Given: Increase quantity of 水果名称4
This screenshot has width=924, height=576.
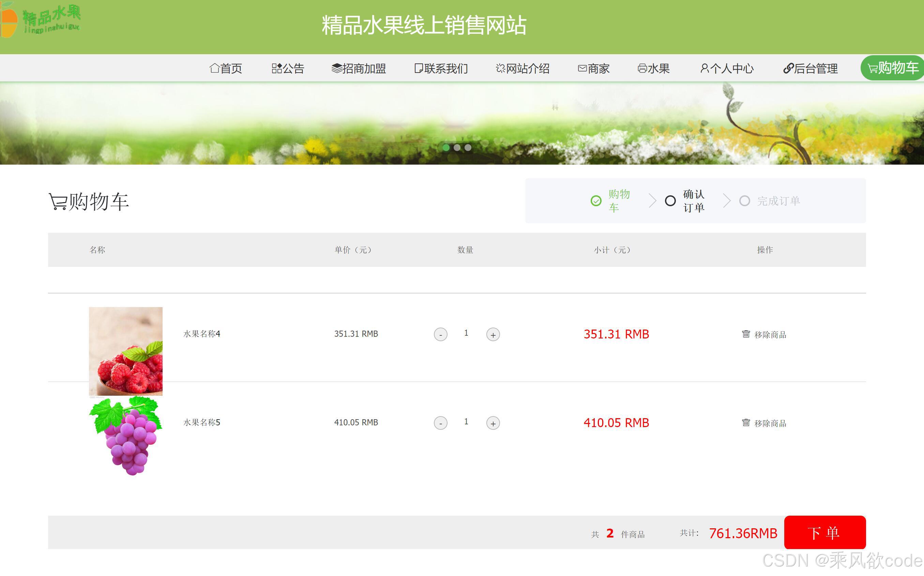Looking at the screenshot, I should [493, 334].
